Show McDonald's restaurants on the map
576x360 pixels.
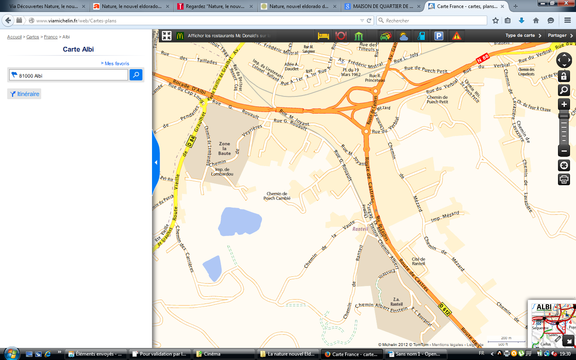[180, 36]
